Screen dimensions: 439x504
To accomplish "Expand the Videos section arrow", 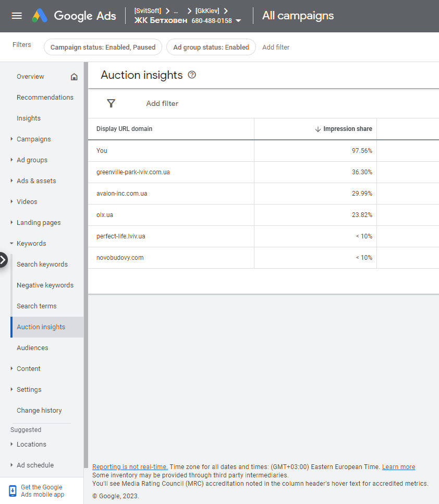I will (11, 201).
